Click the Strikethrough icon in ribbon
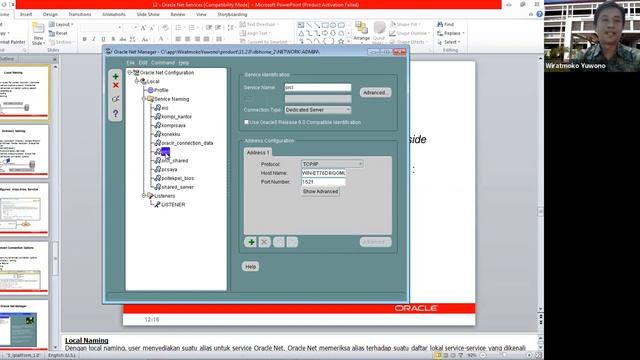 123,39
